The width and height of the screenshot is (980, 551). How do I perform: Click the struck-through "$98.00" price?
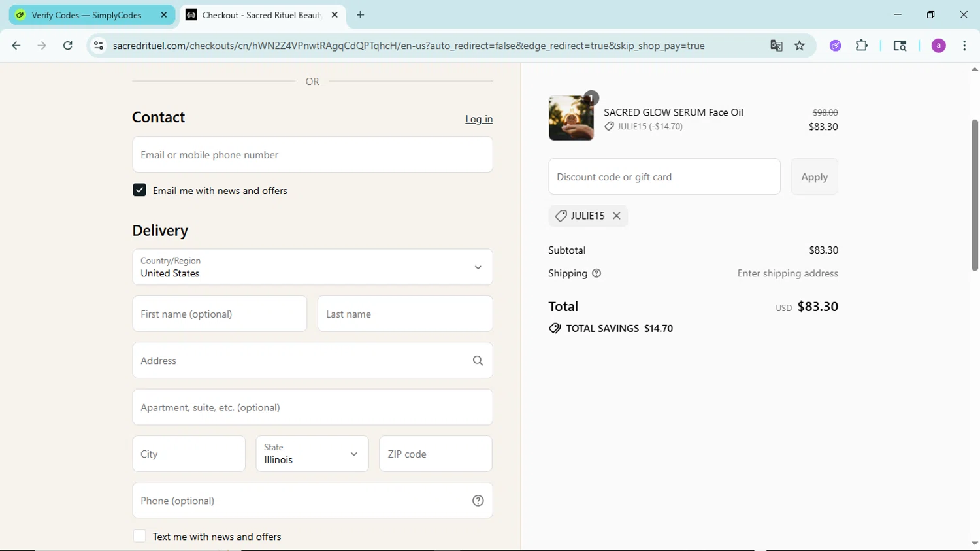(x=825, y=112)
